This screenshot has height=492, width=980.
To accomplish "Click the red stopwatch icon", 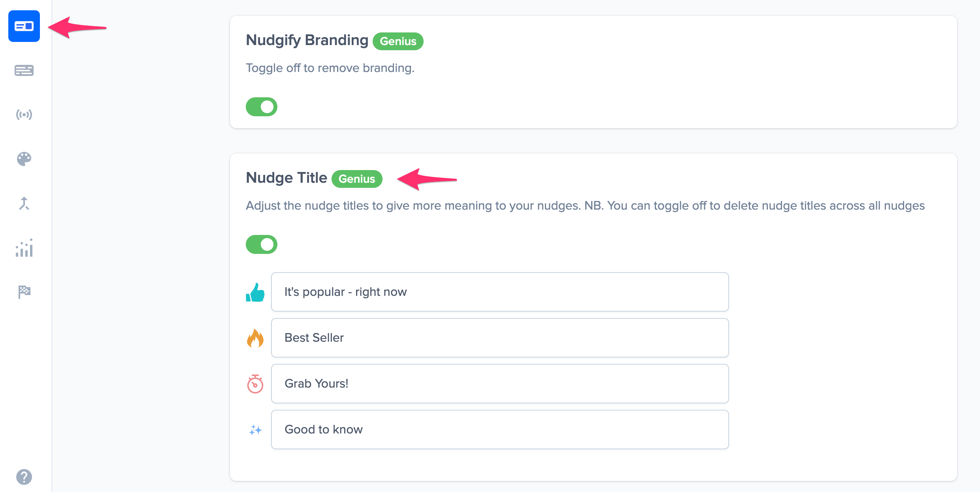I will [x=255, y=384].
